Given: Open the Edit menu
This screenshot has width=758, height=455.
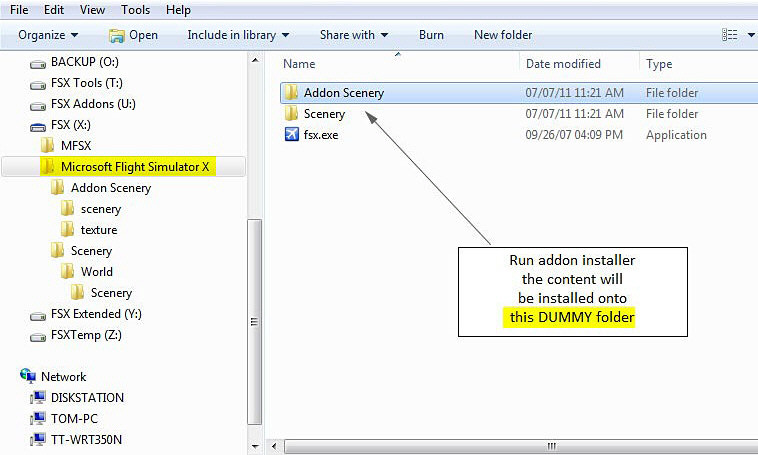Looking at the screenshot, I should (54, 10).
